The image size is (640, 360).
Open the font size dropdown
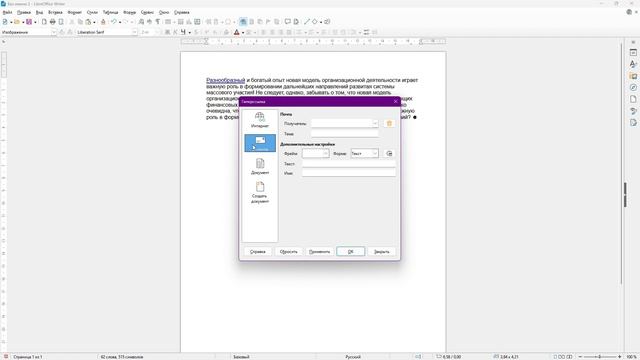coord(158,32)
